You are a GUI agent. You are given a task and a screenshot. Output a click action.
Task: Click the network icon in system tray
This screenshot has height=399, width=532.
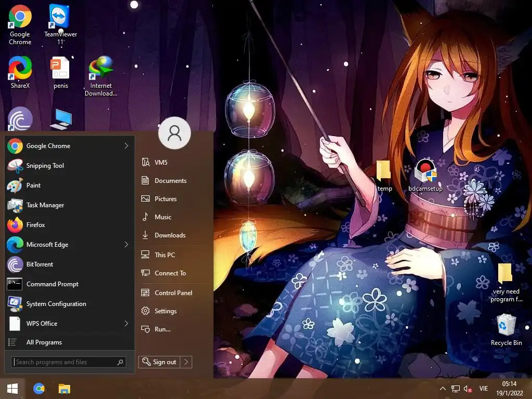(455, 389)
